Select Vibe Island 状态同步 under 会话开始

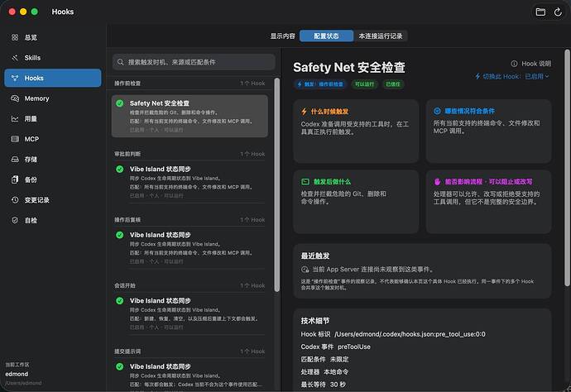(190, 313)
